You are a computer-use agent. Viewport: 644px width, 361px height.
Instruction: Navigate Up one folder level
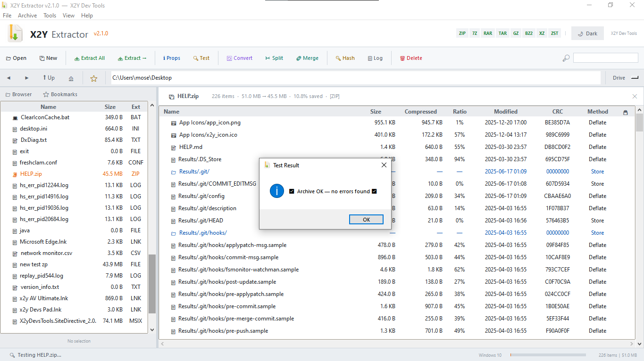click(49, 78)
